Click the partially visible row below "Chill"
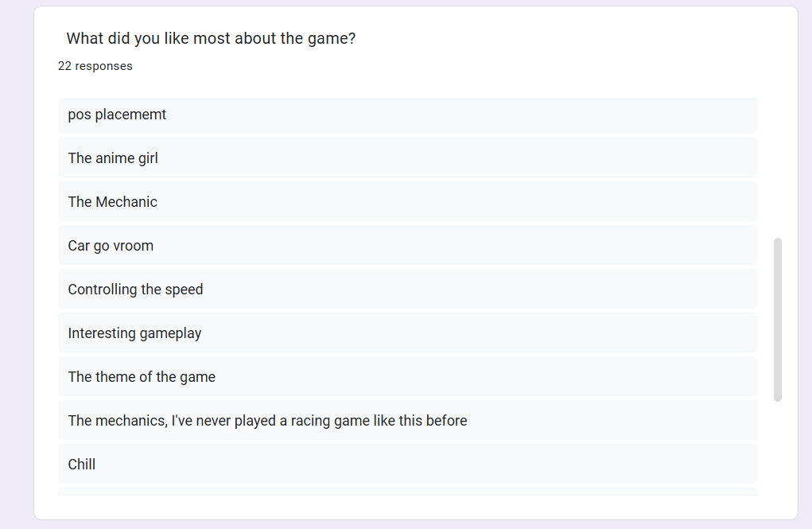The height and width of the screenshot is (529, 812). pos(407,492)
